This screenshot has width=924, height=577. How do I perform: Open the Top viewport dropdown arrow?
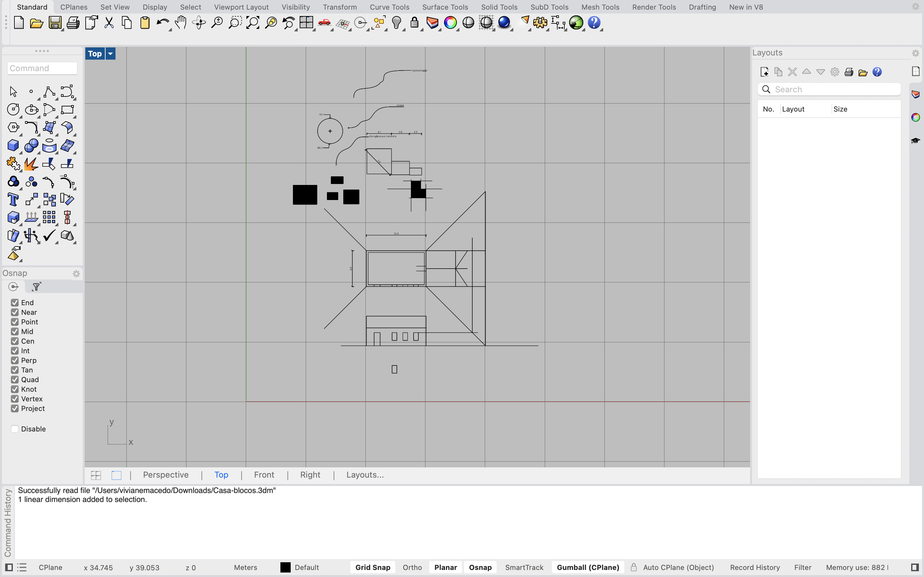tap(110, 54)
